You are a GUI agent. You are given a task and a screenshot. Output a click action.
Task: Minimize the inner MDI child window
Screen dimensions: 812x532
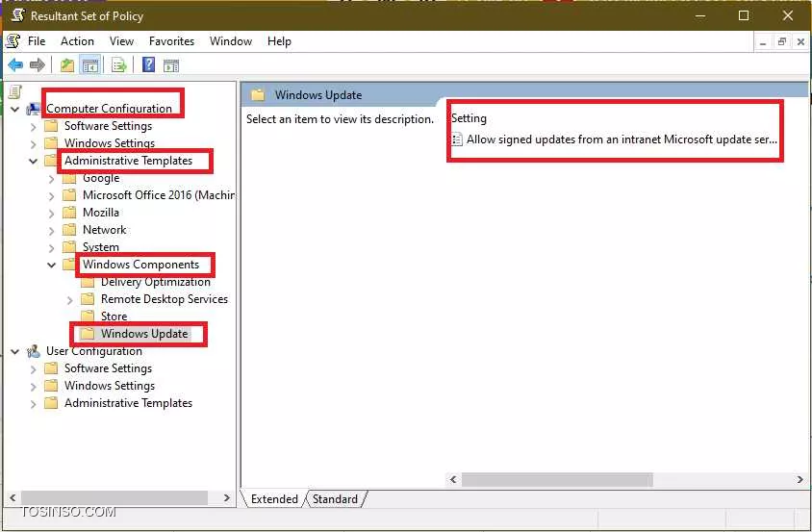pos(763,42)
